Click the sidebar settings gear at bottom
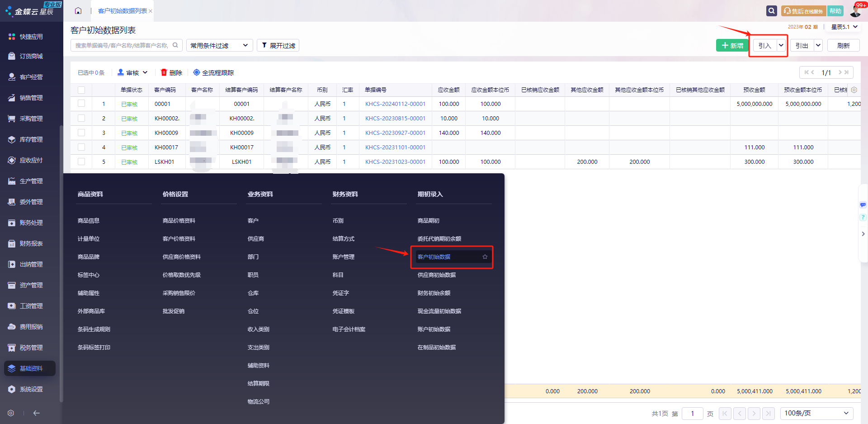Screen dimensions: 868x424 (11, 413)
